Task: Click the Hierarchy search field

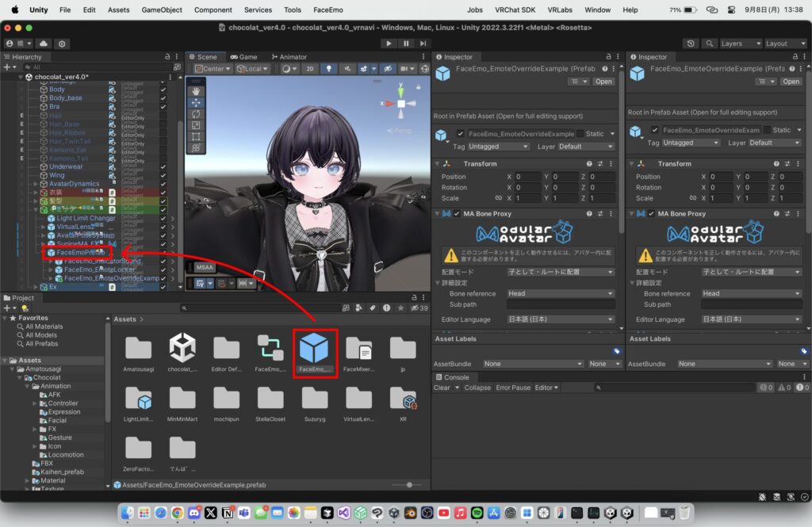Action: pyautogui.click(x=95, y=67)
